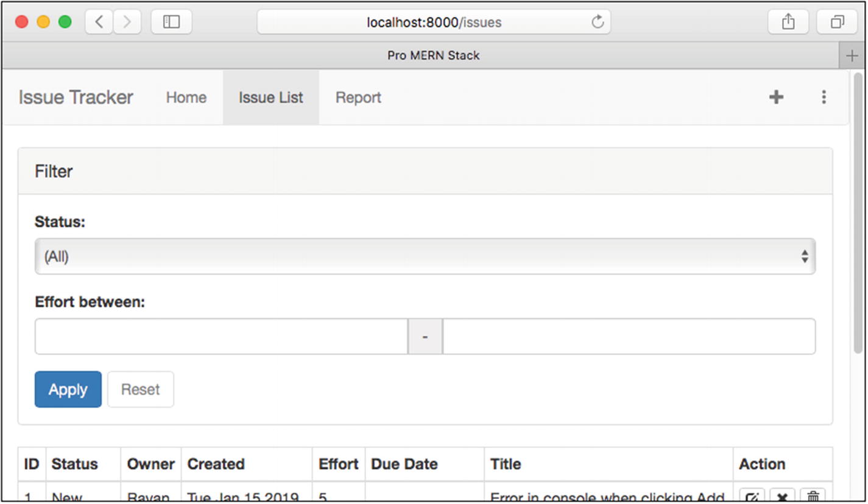The width and height of the screenshot is (868, 504).
Task: Open the Report nav item
Action: click(358, 97)
